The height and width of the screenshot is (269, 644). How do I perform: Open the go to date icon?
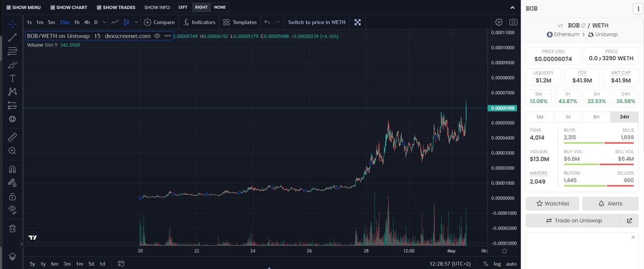121,264
